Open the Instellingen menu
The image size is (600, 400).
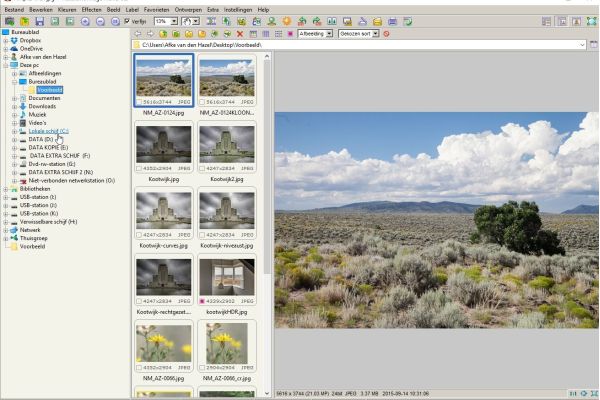click(x=236, y=9)
